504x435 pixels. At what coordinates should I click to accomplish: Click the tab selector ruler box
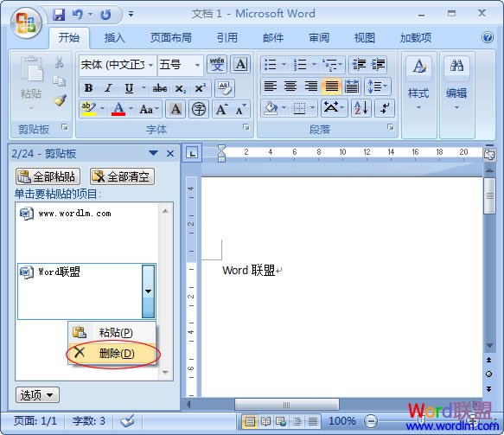[x=192, y=153]
